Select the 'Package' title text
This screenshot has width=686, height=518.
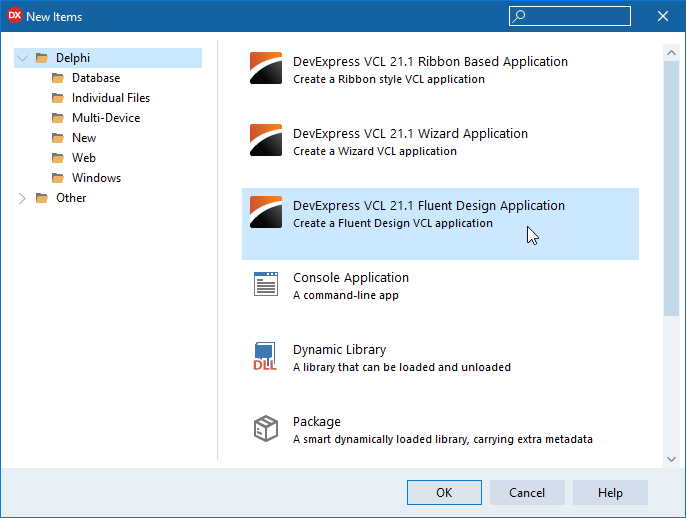pyautogui.click(x=316, y=422)
